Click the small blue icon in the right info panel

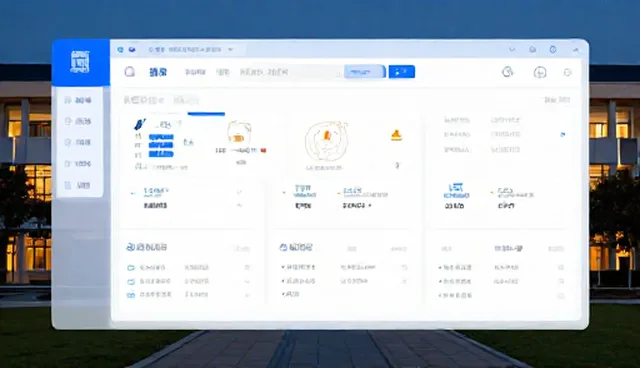[563, 134]
